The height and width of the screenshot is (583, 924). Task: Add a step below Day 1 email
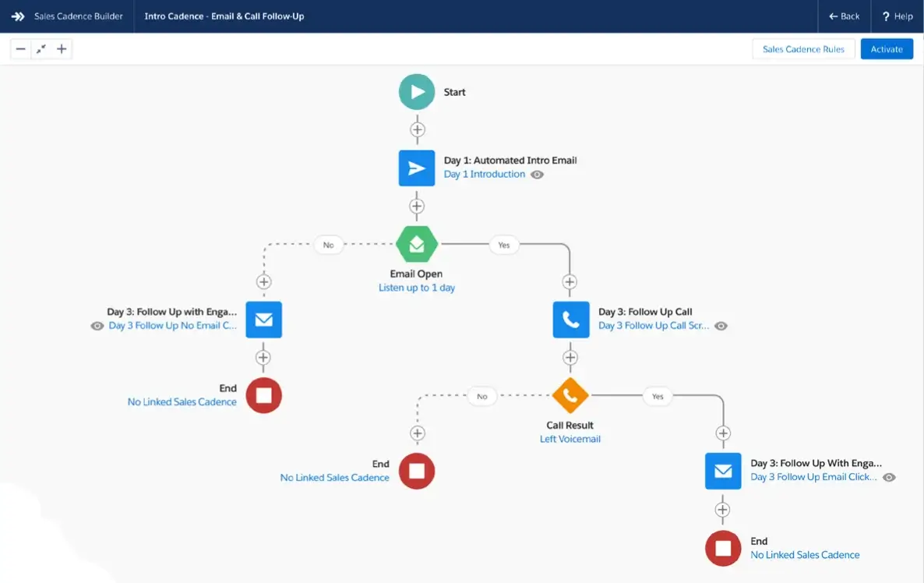point(417,207)
